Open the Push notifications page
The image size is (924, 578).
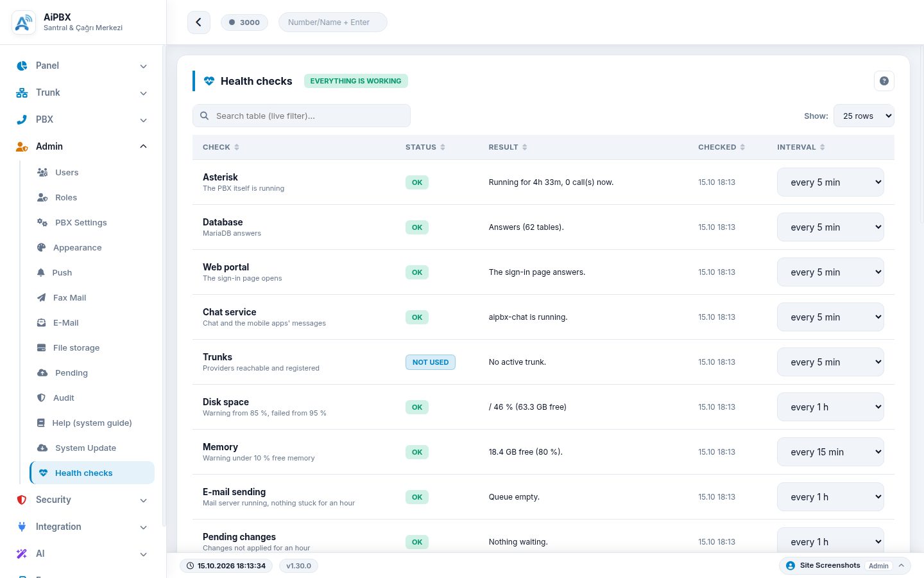[x=62, y=272]
